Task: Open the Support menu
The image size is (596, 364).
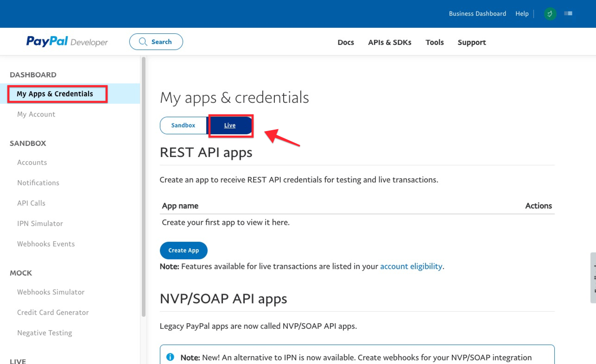Action: point(472,42)
